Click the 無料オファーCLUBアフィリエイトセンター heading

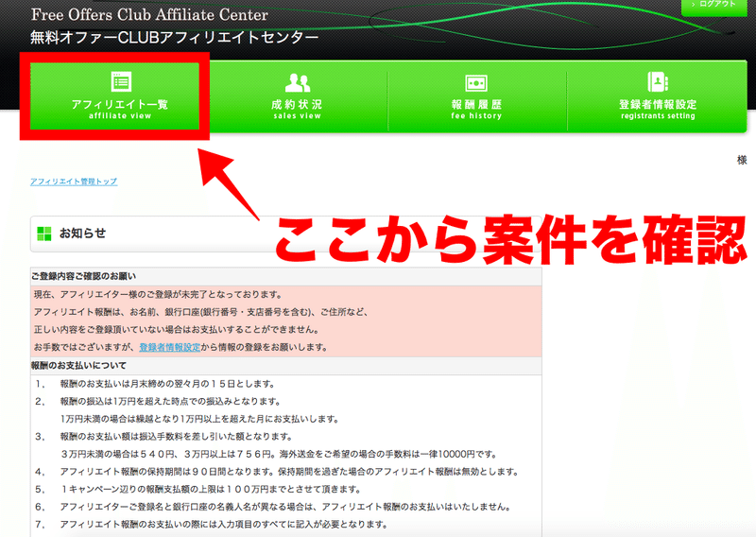175,38
